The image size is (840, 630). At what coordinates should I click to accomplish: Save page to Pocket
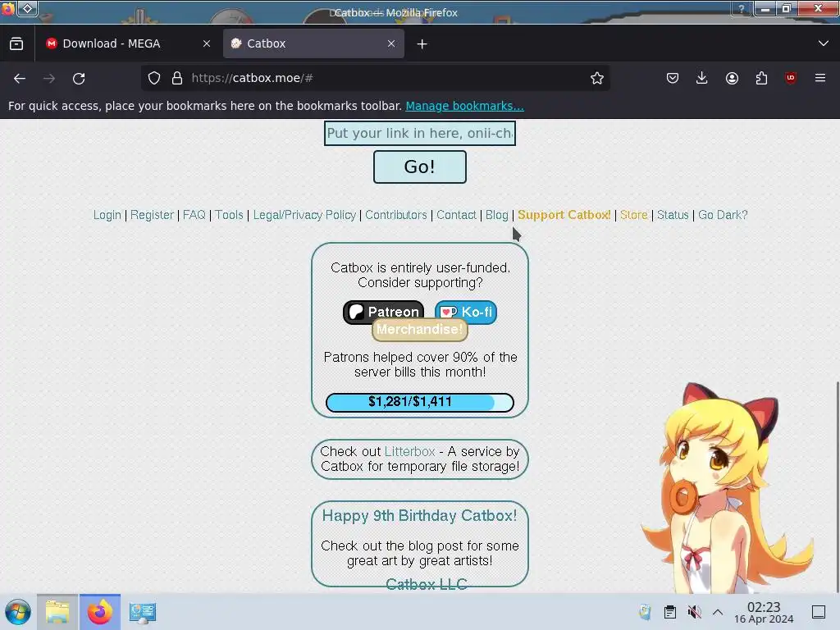pos(673,78)
